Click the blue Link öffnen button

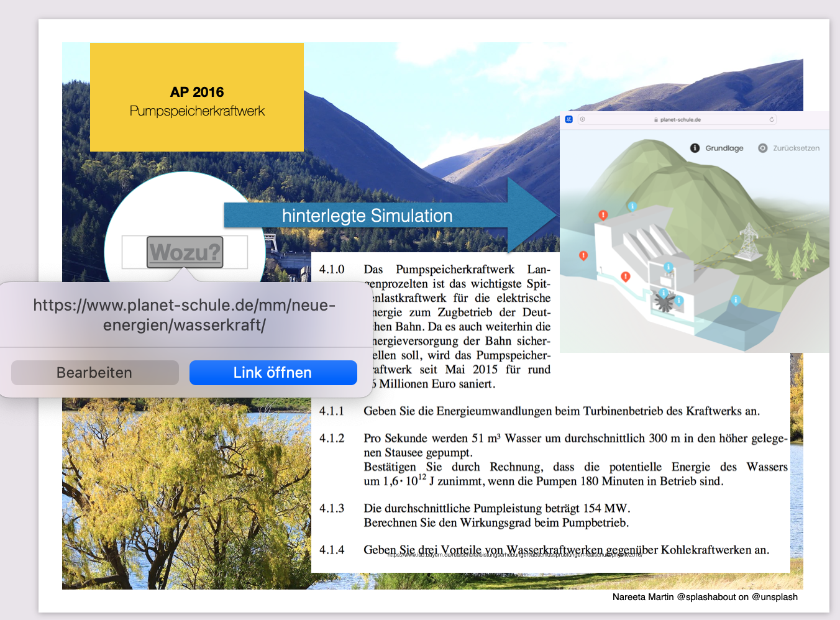pos(273,373)
